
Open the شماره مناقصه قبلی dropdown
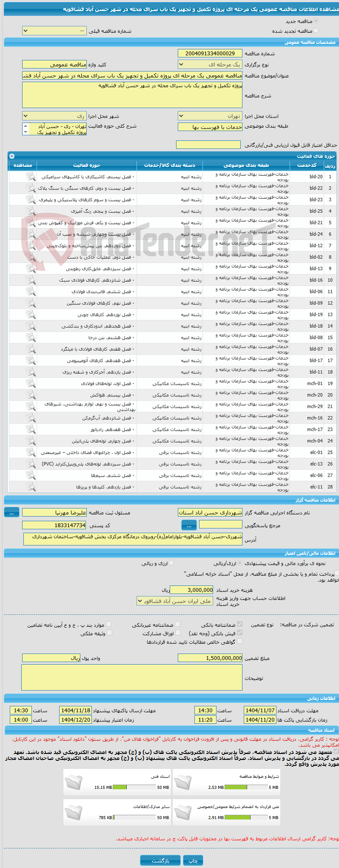pos(54,31)
